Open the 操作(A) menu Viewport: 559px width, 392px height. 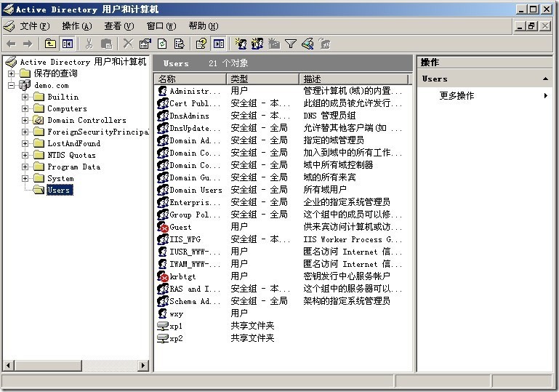coord(76,26)
